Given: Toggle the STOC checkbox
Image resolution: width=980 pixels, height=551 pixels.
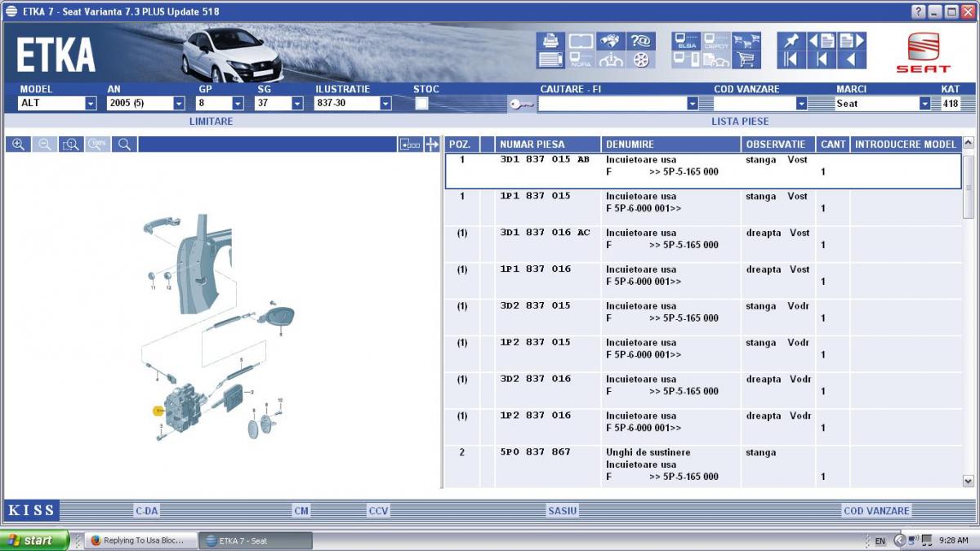Looking at the screenshot, I should pos(421,104).
